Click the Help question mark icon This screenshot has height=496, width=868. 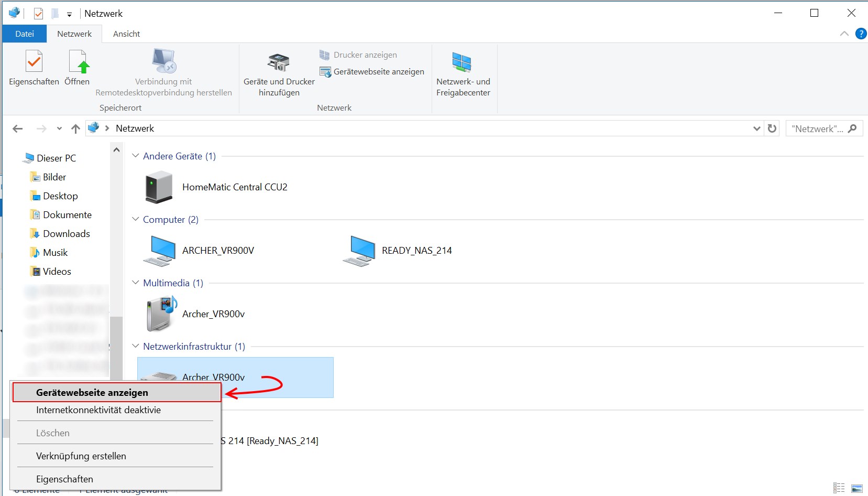click(861, 34)
